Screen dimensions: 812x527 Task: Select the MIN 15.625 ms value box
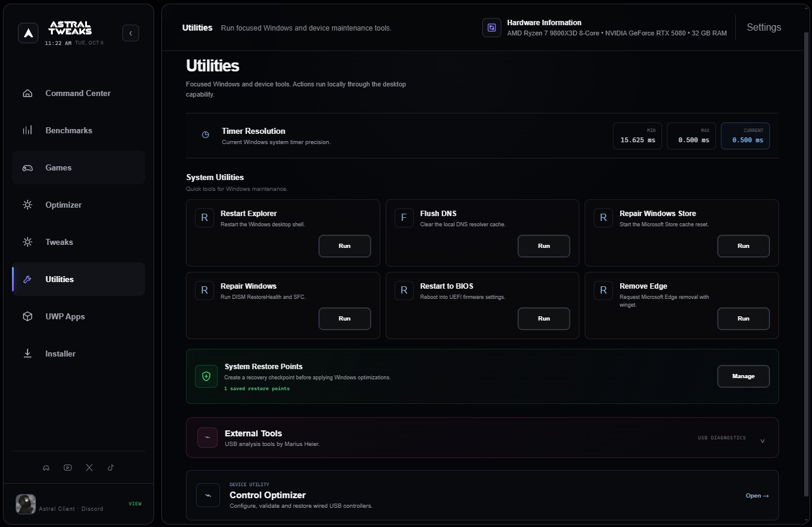(x=637, y=136)
